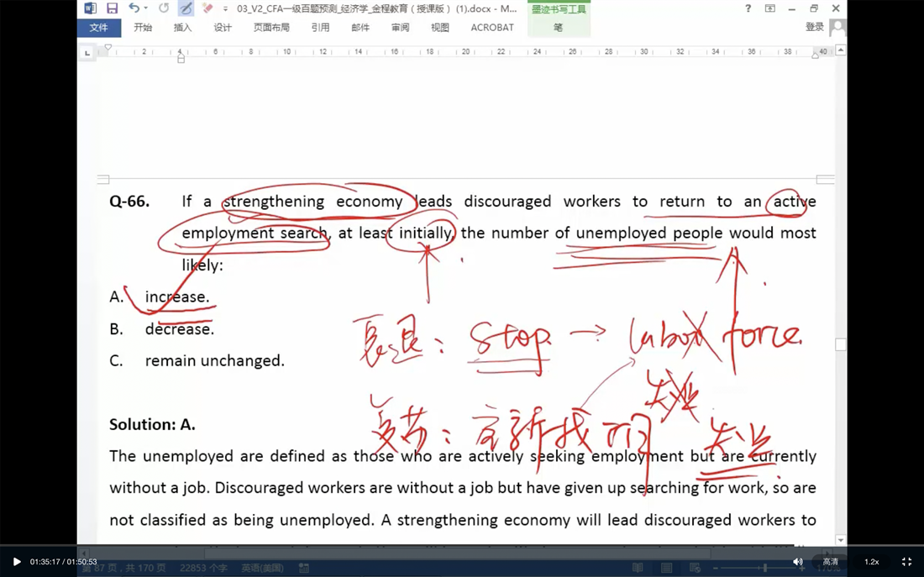Open Word Help question mark
Image resolution: width=924 pixels, height=577 pixels.
pyautogui.click(x=748, y=8)
